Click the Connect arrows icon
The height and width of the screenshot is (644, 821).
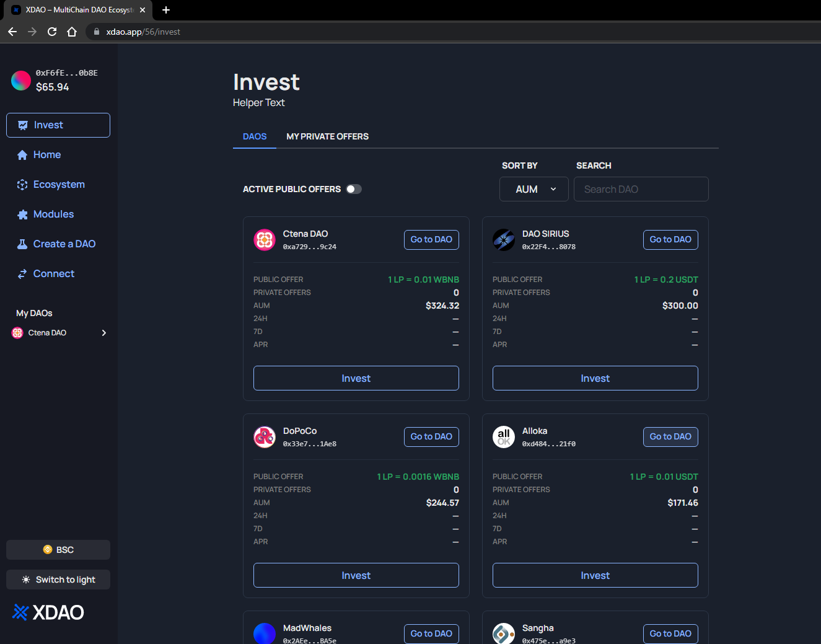[22, 274]
